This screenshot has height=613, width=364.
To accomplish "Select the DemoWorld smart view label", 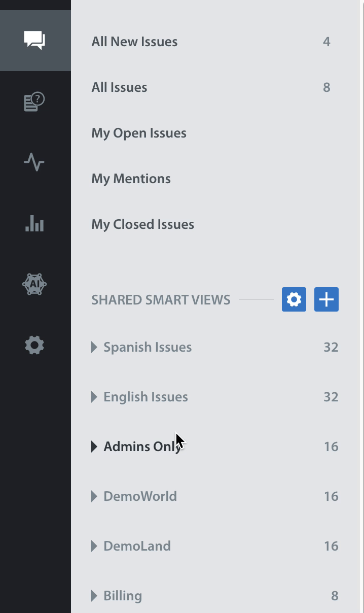I will [140, 496].
